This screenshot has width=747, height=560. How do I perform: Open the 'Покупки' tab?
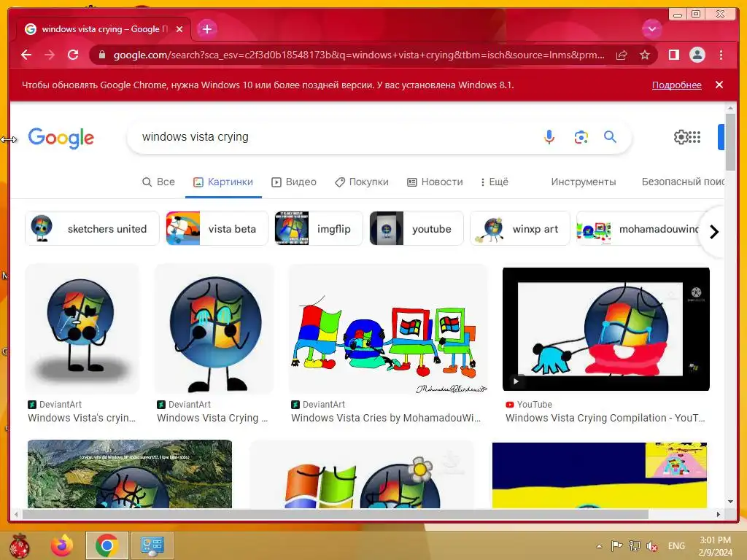tap(362, 182)
